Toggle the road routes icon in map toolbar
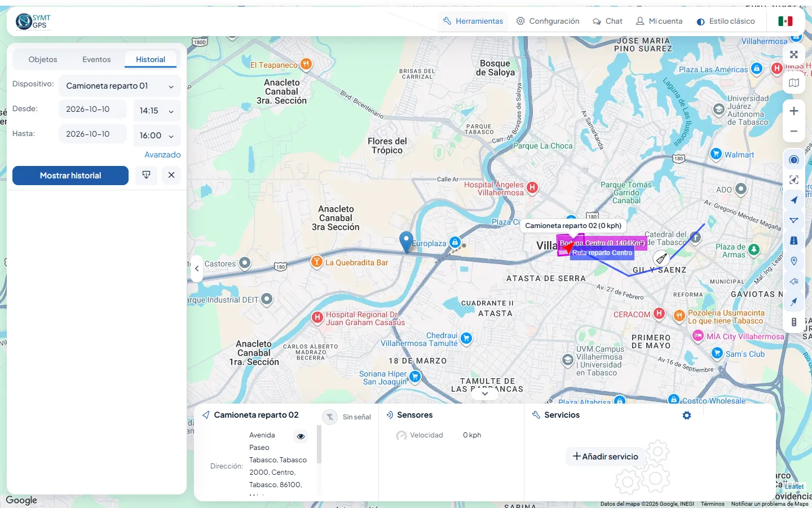812x508 pixels. [x=794, y=241]
